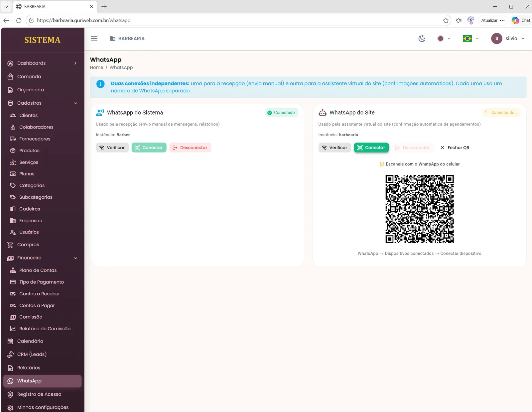The width and height of the screenshot is (532, 412).
Task: Click the Empresas building icon
Action: pos(13,221)
